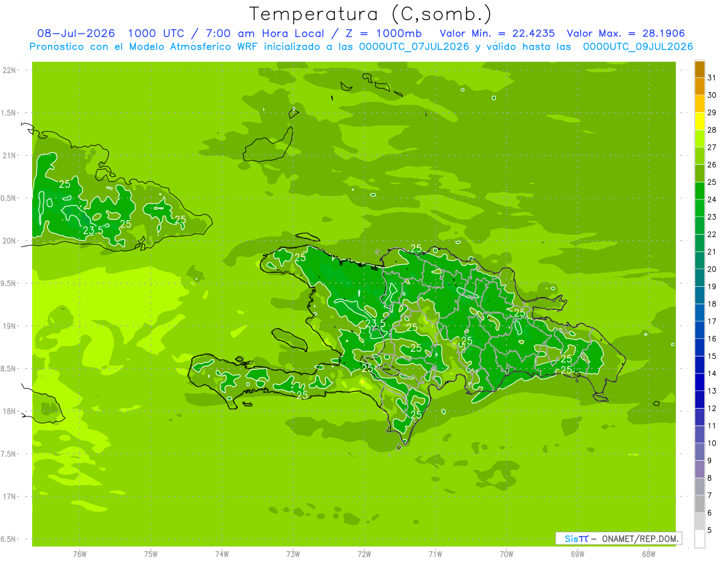
Task: Click legend value '20'
Action: [712, 269]
